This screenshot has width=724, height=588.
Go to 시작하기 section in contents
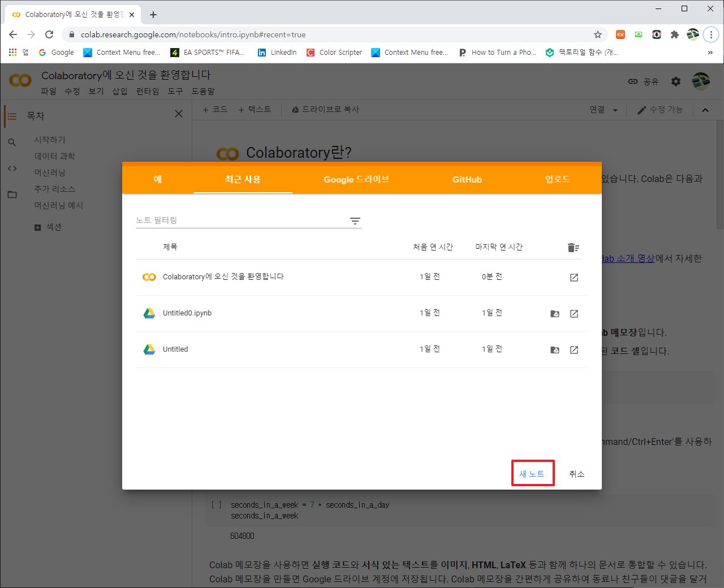[x=50, y=140]
